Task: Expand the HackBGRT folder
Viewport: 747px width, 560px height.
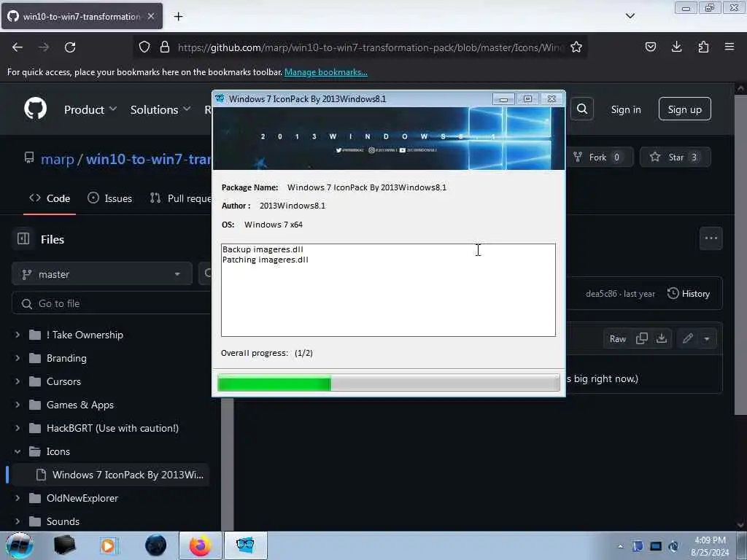Action: coord(18,428)
